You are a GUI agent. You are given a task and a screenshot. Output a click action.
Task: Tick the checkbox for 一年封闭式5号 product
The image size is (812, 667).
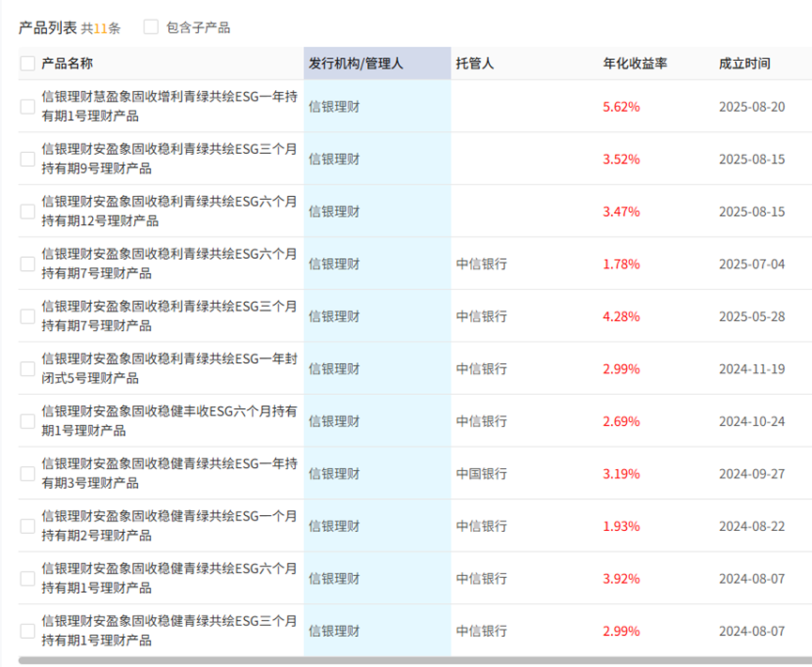pyautogui.click(x=26, y=369)
